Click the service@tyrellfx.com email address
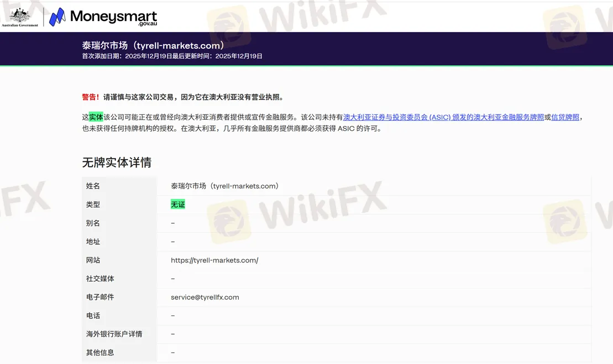This screenshot has height=364, width=613. click(x=205, y=297)
